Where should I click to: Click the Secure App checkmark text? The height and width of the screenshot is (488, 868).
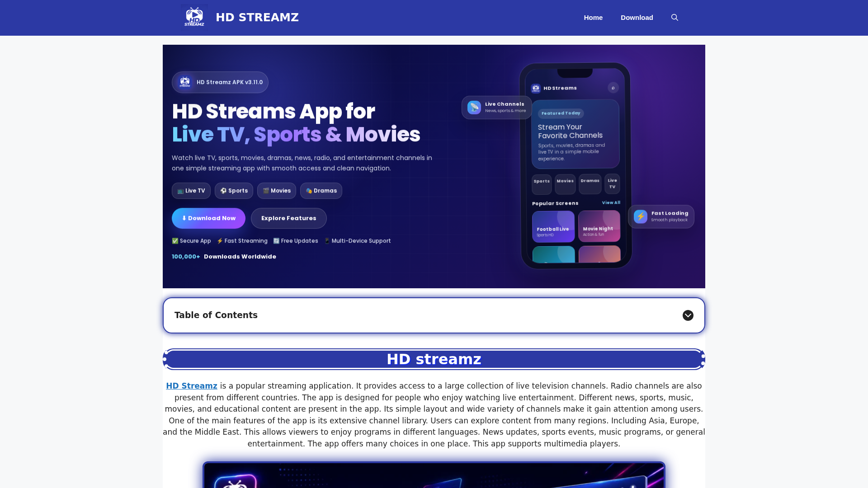[x=191, y=241]
